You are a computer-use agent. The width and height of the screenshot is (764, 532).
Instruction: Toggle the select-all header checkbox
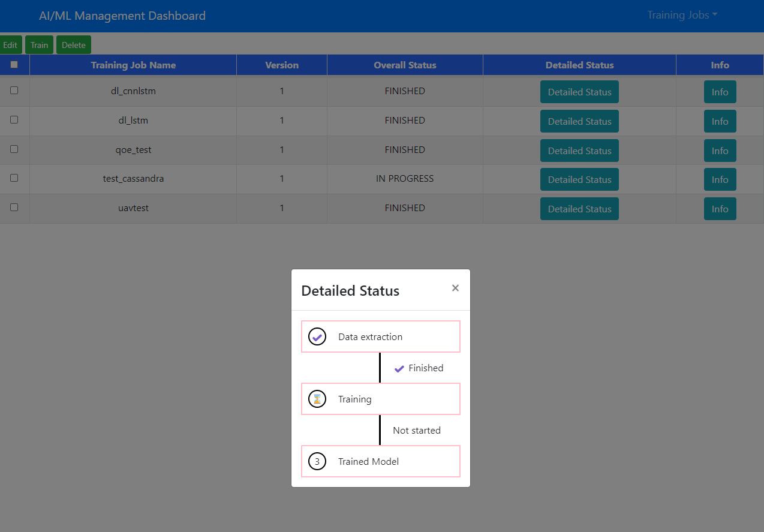14,64
